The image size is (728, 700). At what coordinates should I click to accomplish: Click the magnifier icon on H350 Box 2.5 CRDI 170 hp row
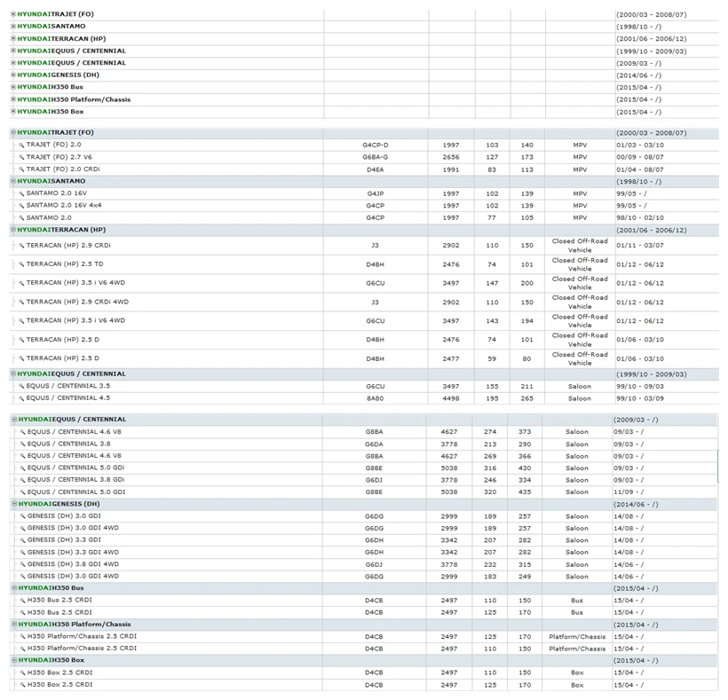(22, 685)
